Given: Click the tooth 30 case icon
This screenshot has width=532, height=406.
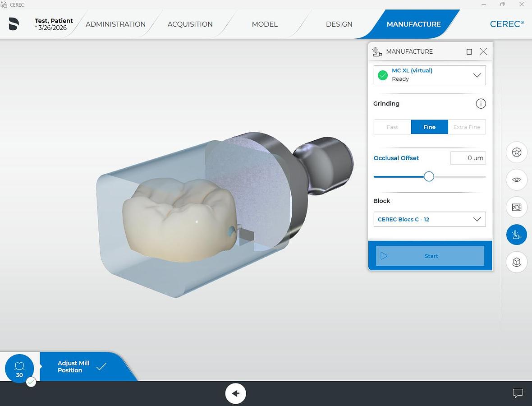Looking at the screenshot, I should click(x=19, y=368).
